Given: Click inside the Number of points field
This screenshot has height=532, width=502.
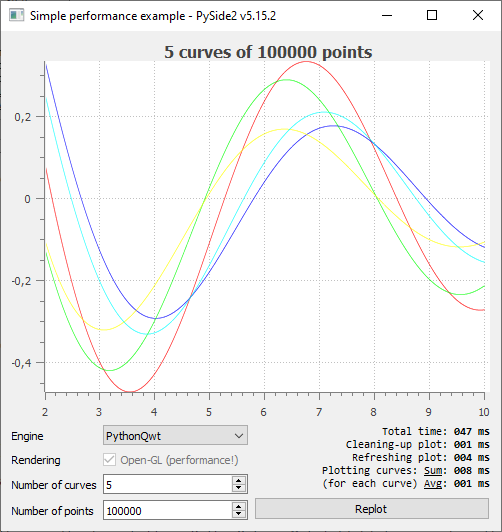Looking at the screenshot, I should (168, 510).
